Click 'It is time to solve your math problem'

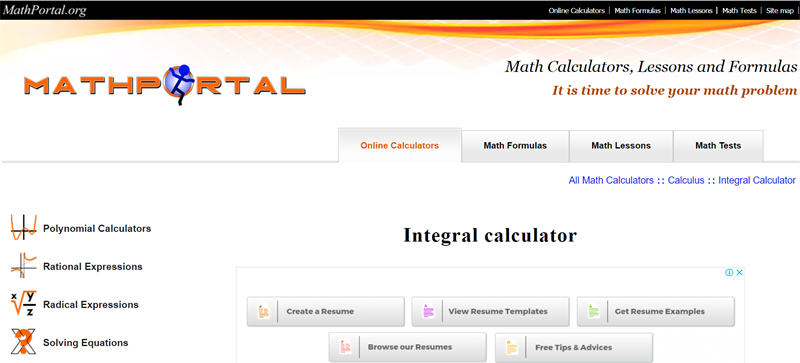(x=674, y=90)
